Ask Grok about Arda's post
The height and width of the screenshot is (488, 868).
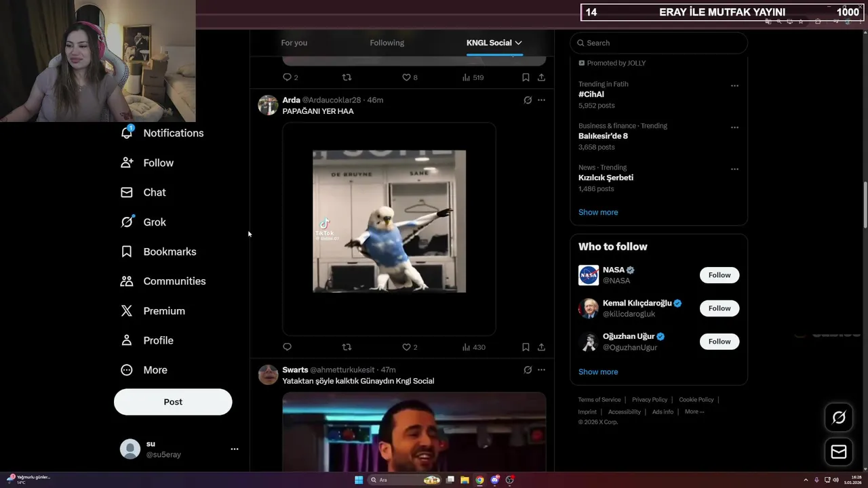click(x=528, y=100)
